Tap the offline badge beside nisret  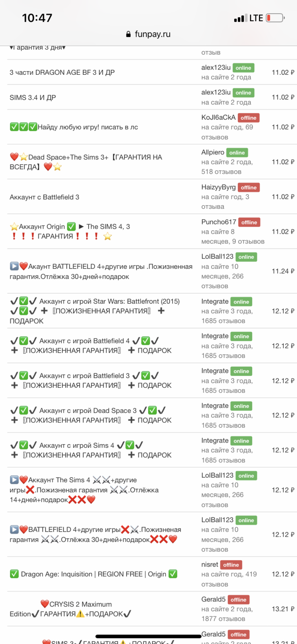pos(231,565)
